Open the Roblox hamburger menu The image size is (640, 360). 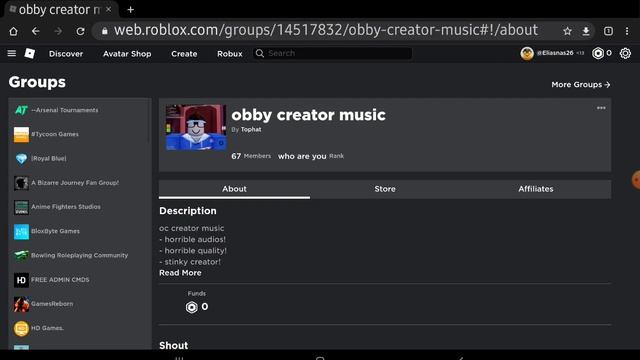(12, 53)
